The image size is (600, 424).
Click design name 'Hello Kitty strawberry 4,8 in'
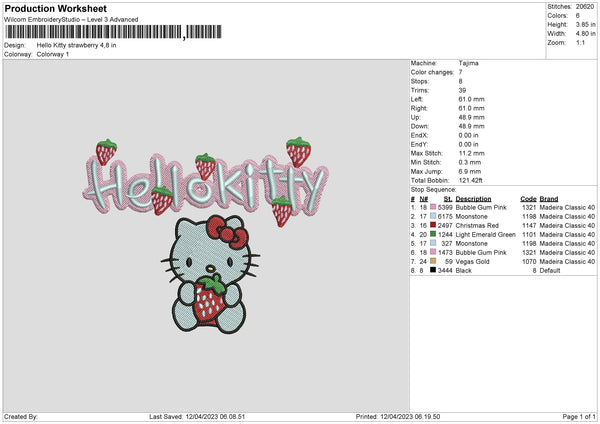click(x=77, y=45)
